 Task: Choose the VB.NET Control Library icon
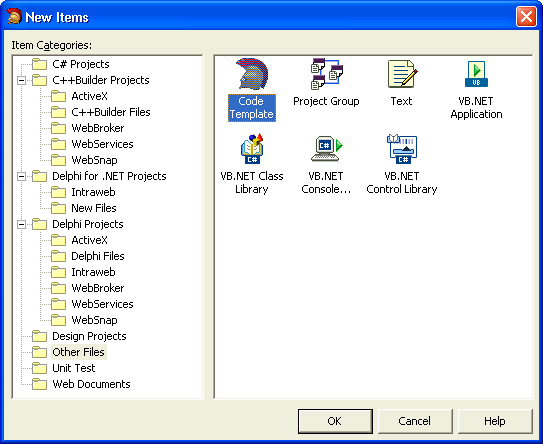[x=402, y=149]
